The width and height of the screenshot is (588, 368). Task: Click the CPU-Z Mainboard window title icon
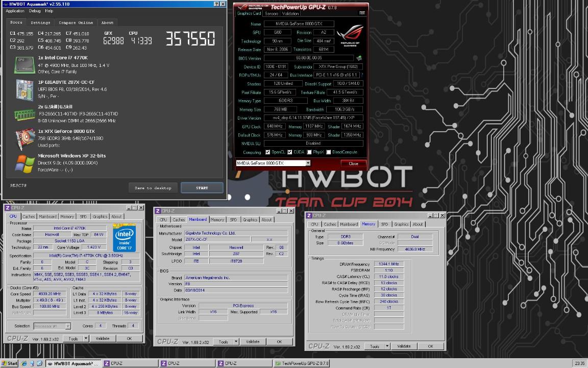pos(158,211)
